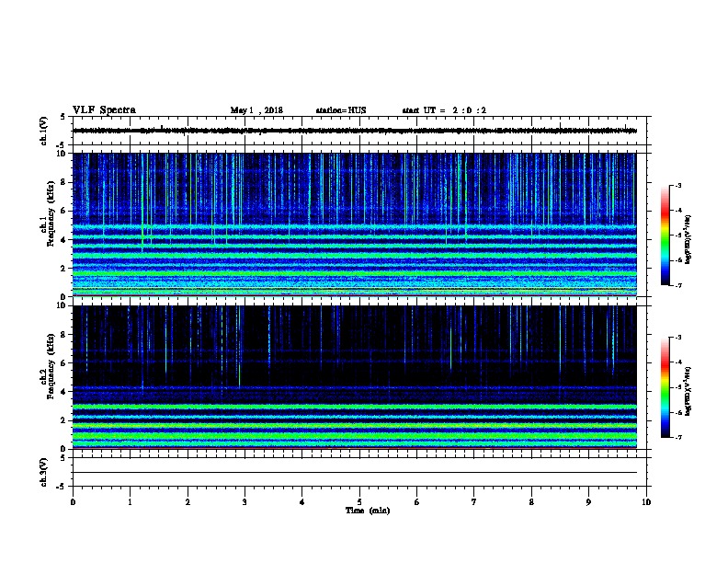Viewport: 728px width, 563px height.
Task: Click inside the ch.1 spectrogram panel
Action: point(354,224)
